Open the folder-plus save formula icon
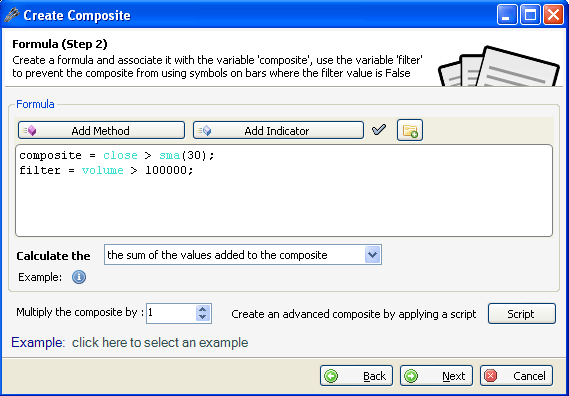The height and width of the screenshot is (396, 569). coord(410,130)
